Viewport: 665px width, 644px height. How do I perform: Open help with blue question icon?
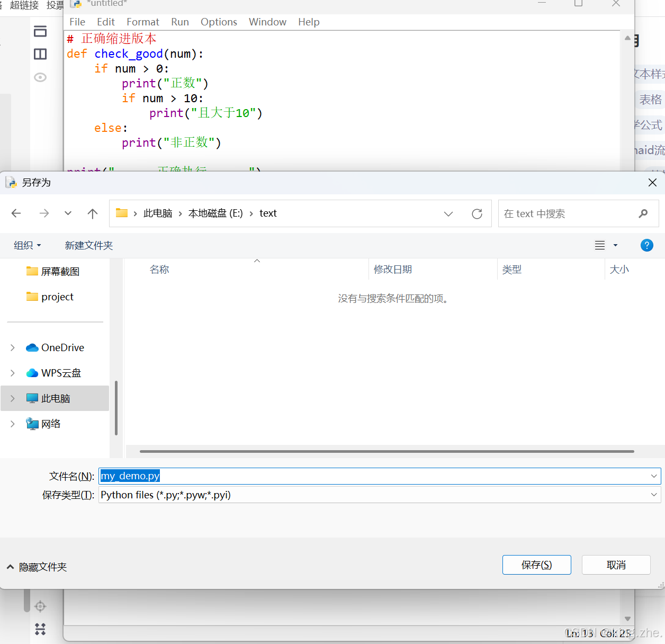click(x=646, y=245)
